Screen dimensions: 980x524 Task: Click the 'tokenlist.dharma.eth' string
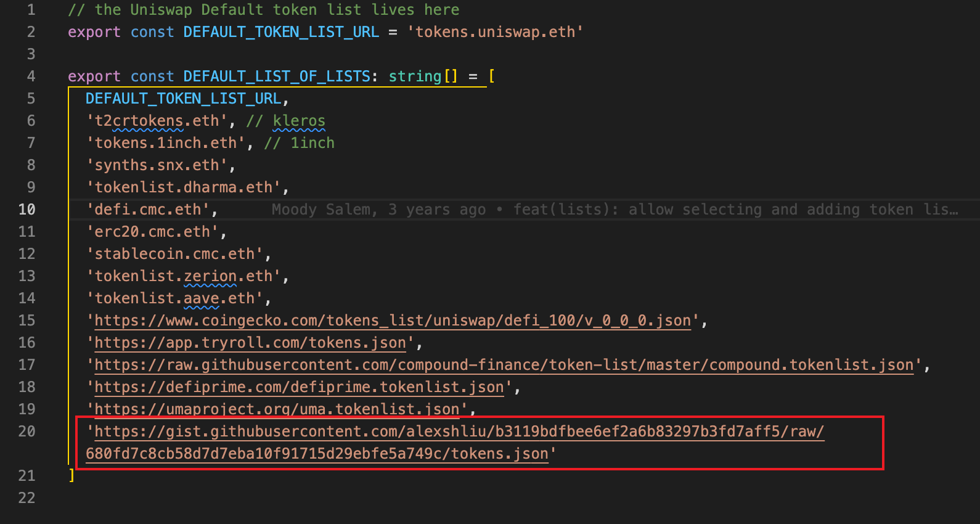184,187
